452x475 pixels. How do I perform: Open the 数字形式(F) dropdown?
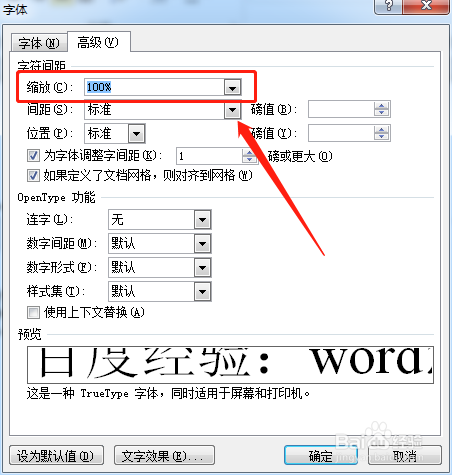(x=203, y=268)
